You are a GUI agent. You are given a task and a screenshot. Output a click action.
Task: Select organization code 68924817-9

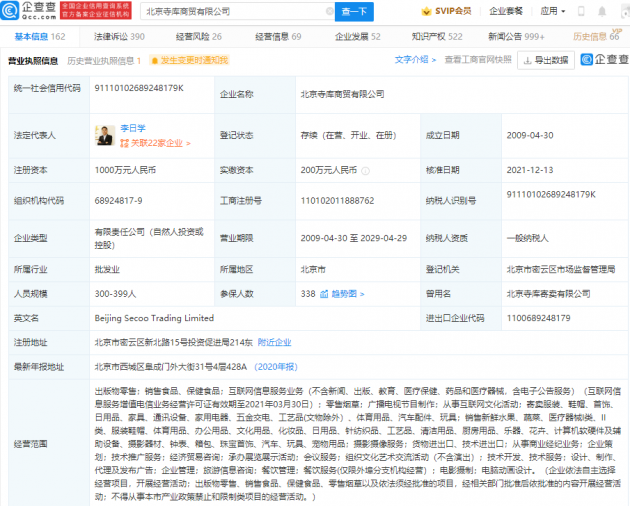click(119, 201)
